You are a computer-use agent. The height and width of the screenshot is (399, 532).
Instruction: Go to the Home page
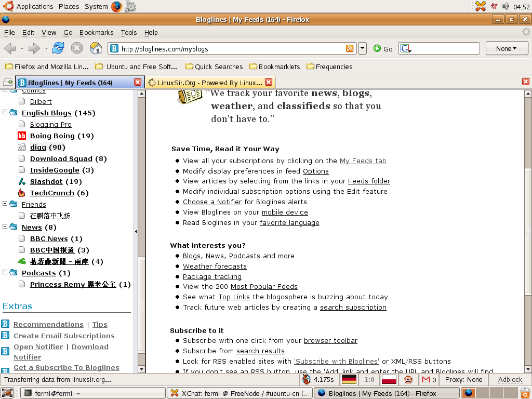tap(96, 48)
